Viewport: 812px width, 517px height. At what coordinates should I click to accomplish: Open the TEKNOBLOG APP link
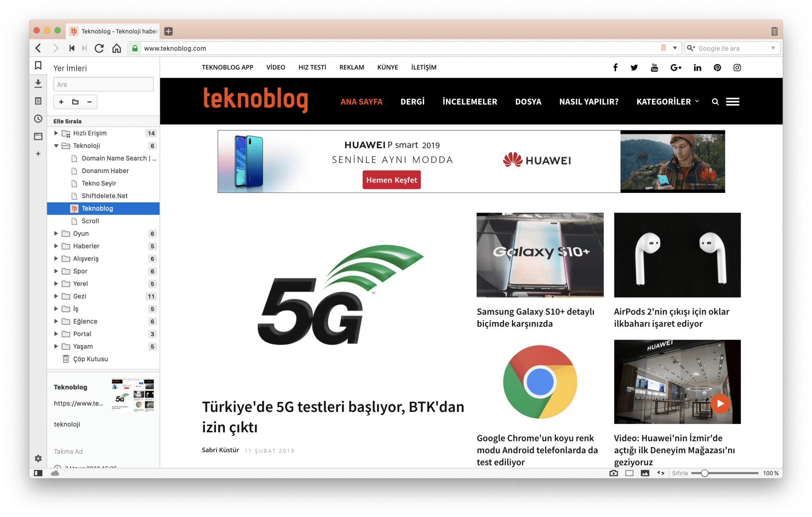(x=227, y=67)
